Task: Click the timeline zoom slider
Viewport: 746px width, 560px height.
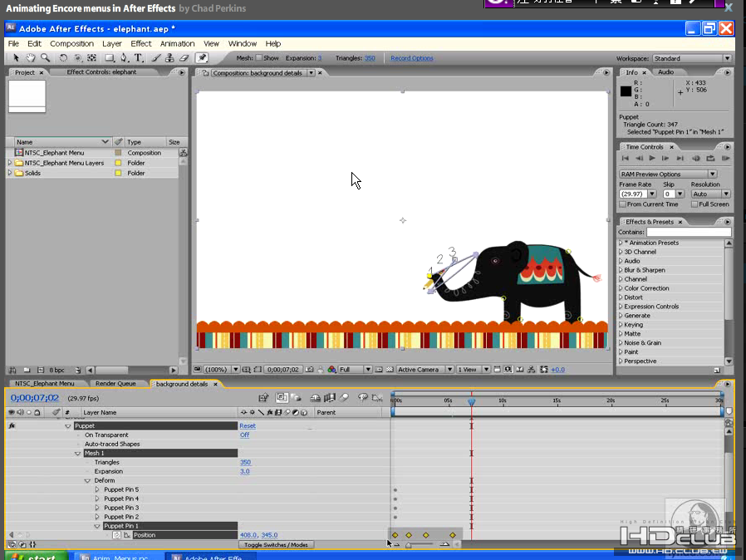Action: [420, 545]
